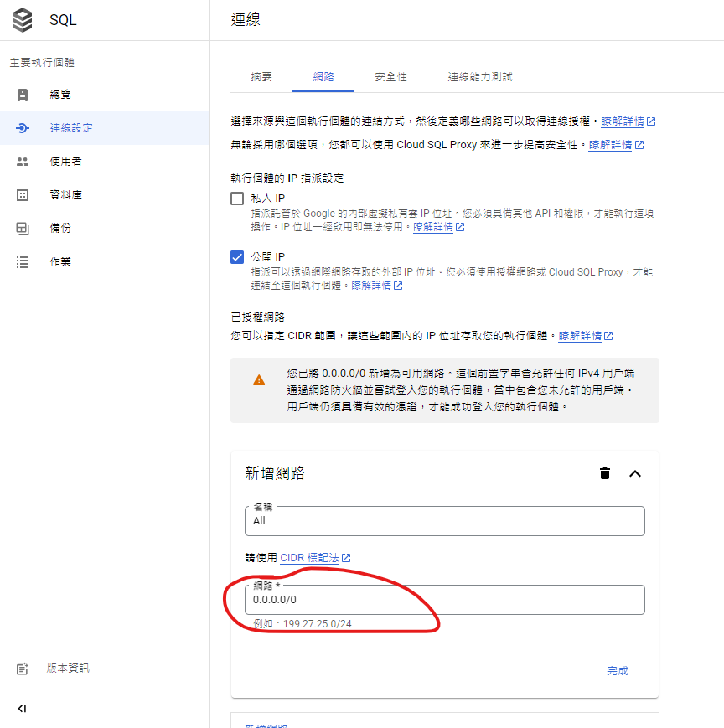Open the 作業 operations list
This screenshot has width=724, height=728.
tap(60, 262)
